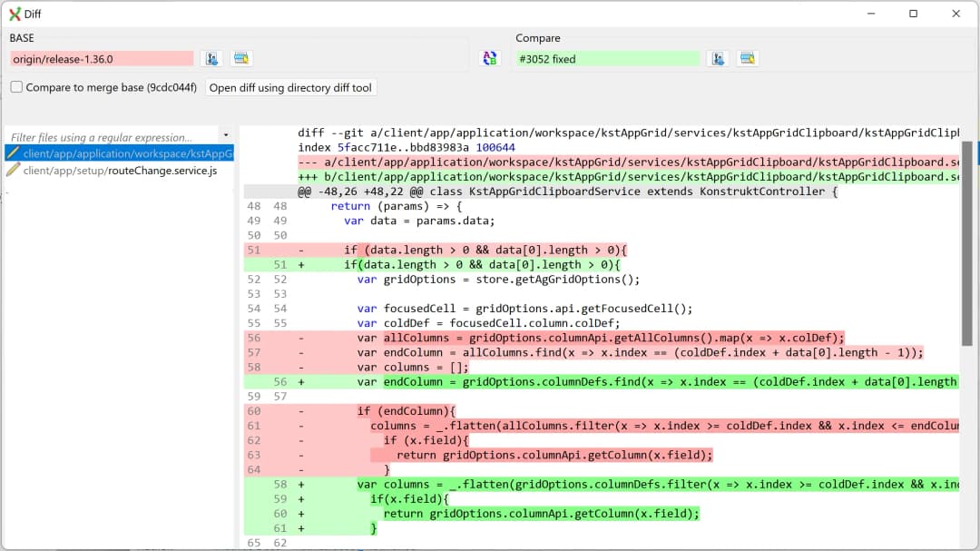Click the BASE field showing origin/release-1.36.0
Image resolution: width=980 pixels, height=551 pixels.
[100, 58]
